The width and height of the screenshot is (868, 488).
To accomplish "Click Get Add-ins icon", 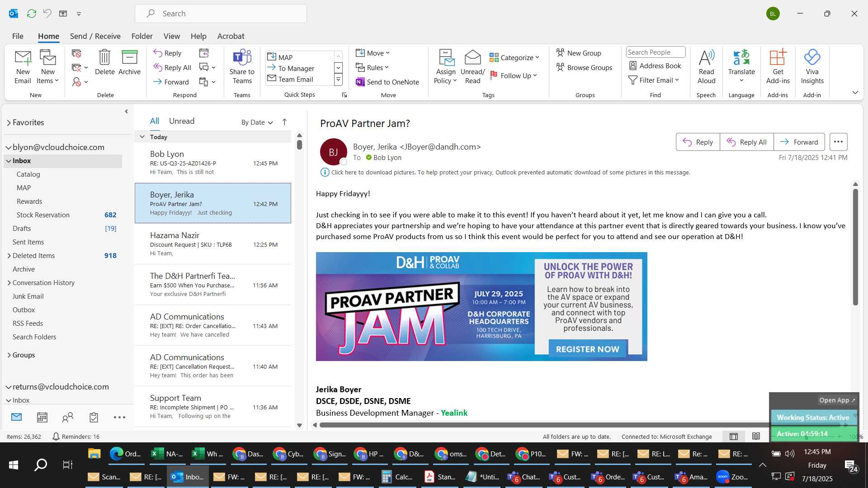I will coord(778,67).
